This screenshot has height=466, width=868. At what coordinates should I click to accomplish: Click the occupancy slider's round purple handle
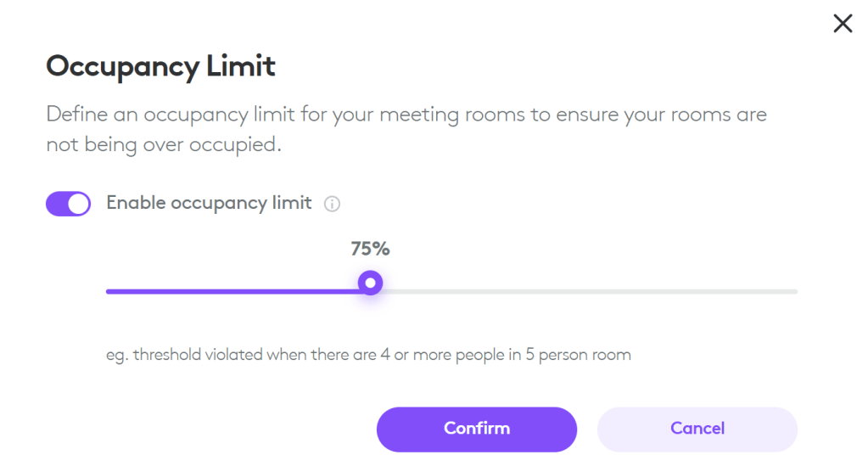point(370,283)
